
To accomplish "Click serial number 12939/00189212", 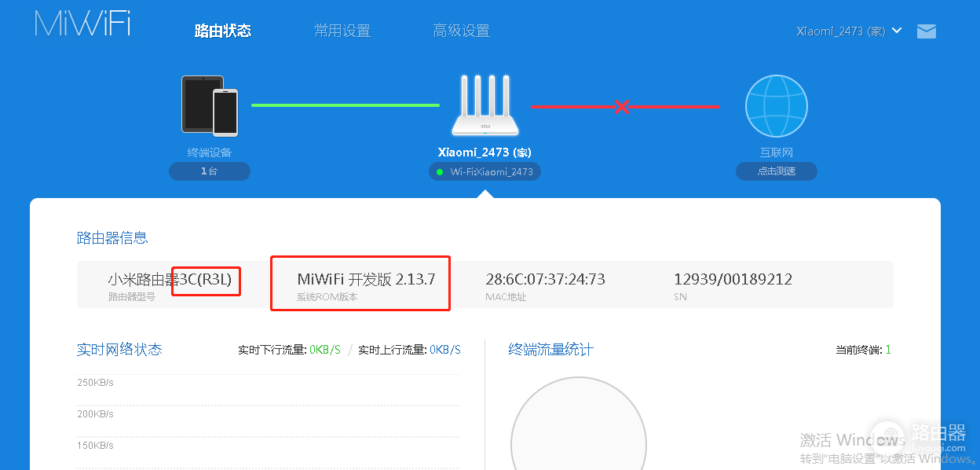I will [x=733, y=279].
